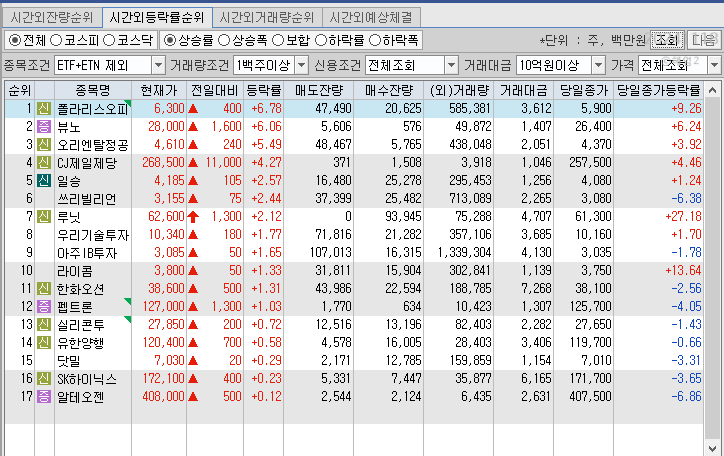Screen dimensions: 724x456
Task: Click the 조회 button
Action: tap(666, 40)
